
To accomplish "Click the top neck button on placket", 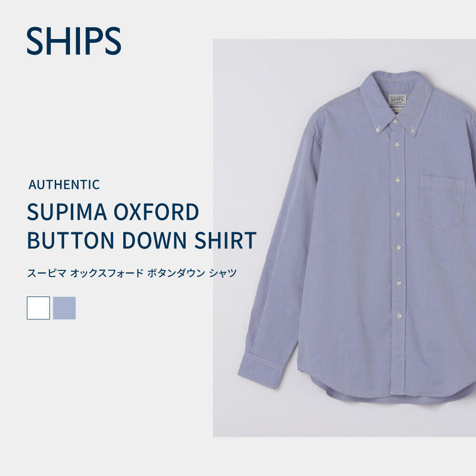I will coord(395,121).
